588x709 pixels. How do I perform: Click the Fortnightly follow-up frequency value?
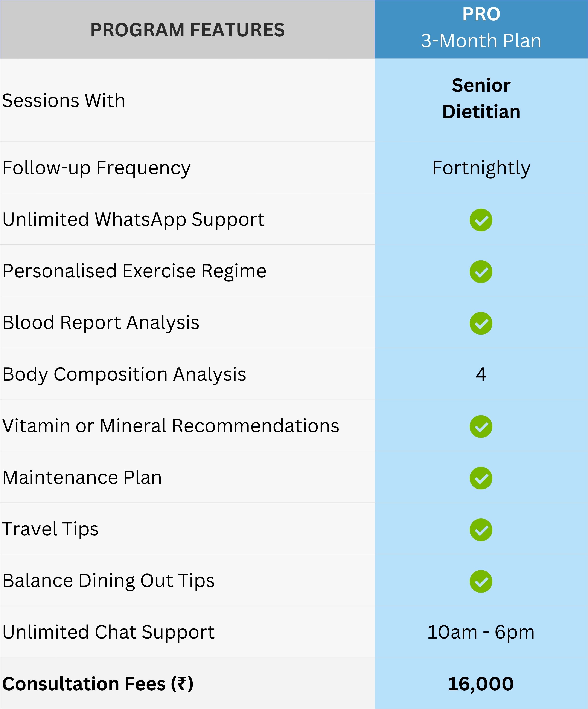481,168
